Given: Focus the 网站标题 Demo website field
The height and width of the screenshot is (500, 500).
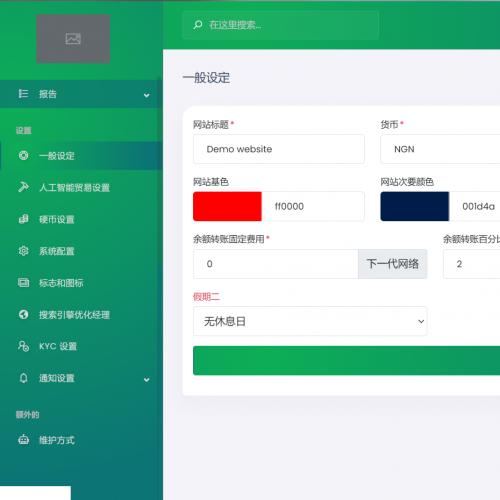Looking at the screenshot, I should 279,149.
